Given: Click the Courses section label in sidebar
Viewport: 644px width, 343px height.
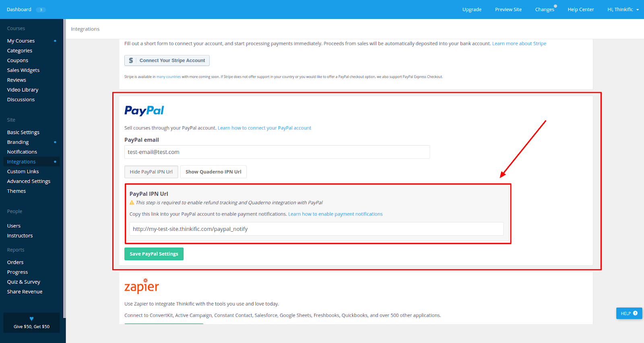Looking at the screenshot, I should [16, 29].
